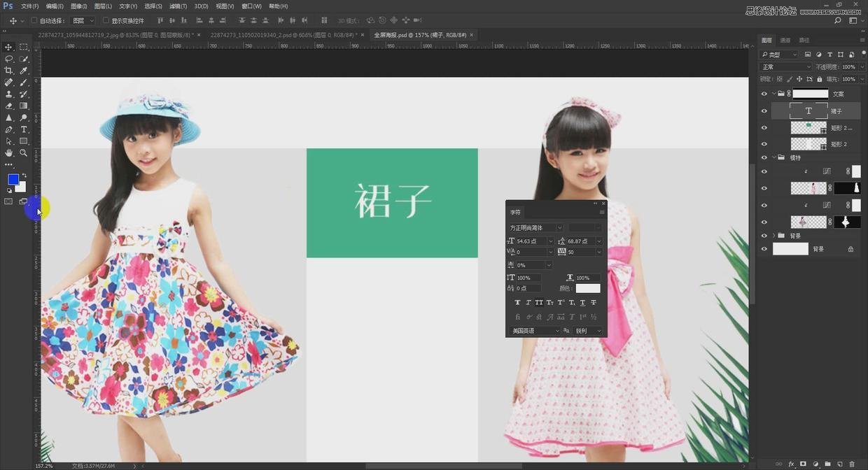Open the 正常 blend mode dropdown
This screenshot has width=868, height=470.
pyautogui.click(x=786, y=67)
